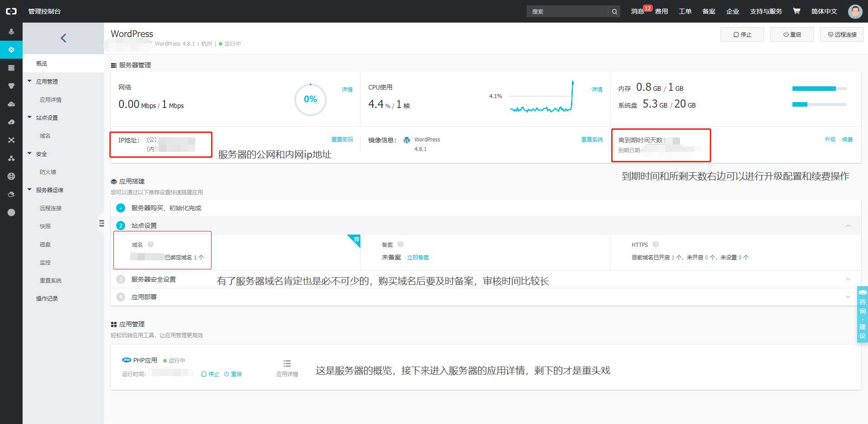Click the 续费 link
The height and width of the screenshot is (424, 868).
(847, 140)
